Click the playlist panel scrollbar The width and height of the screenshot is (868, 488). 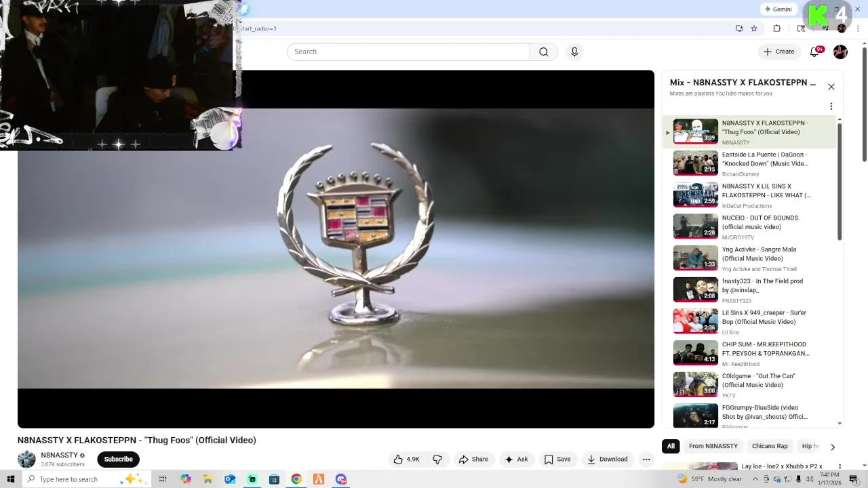pos(840,181)
